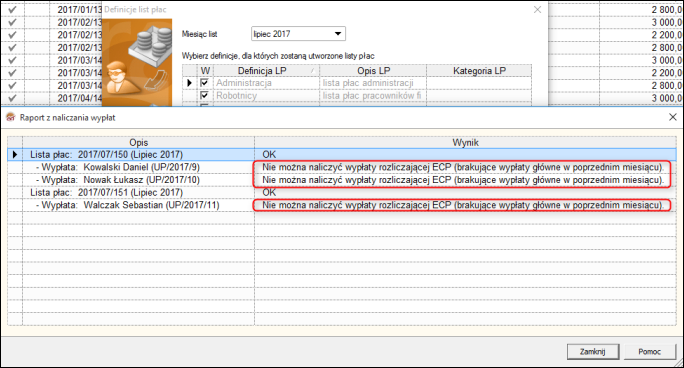Sort by the Definicja LP column header
Image resolution: width=684 pixels, height=368 pixels.
[x=266, y=71]
